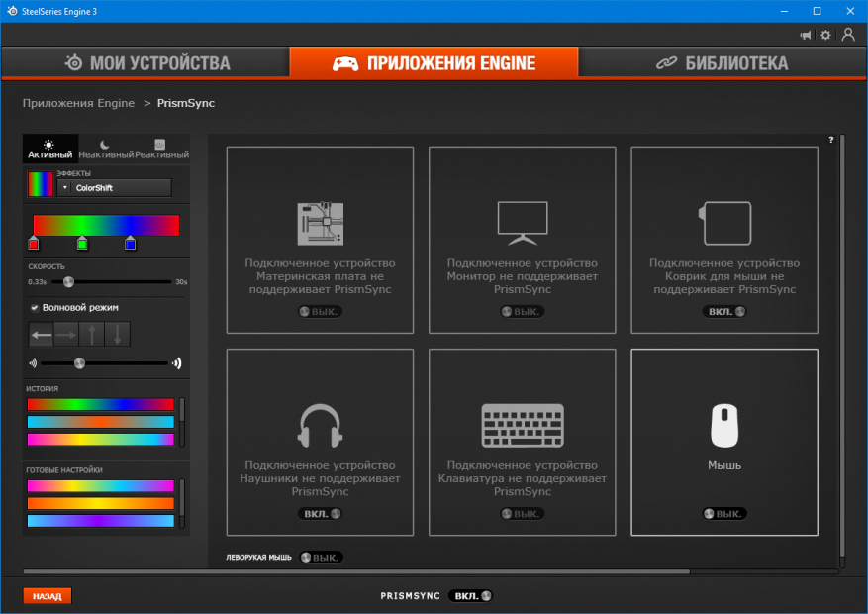Toggle the Коврик для мыши switch
Viewport: 868px width, 614px height.
[724, 311]
